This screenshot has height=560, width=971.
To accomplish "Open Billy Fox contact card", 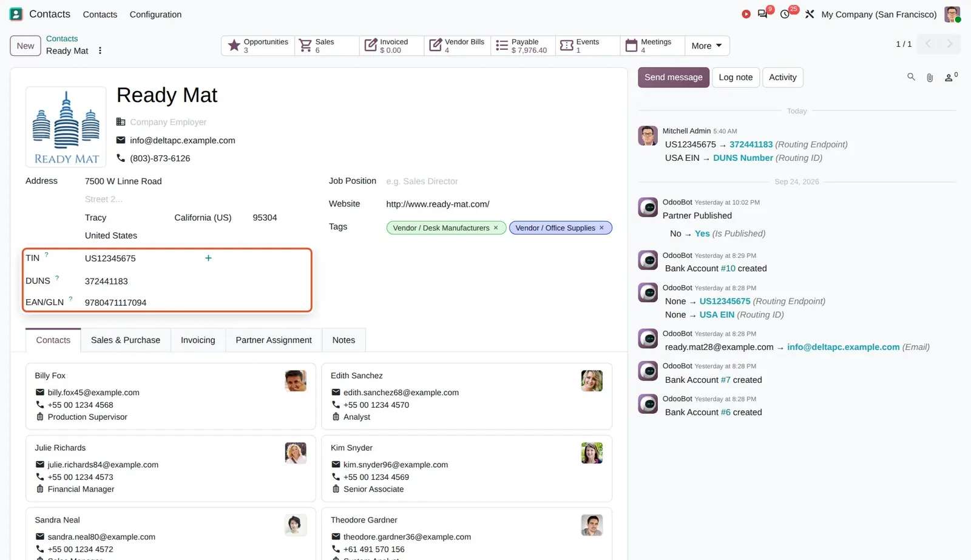I will (171, 396).
